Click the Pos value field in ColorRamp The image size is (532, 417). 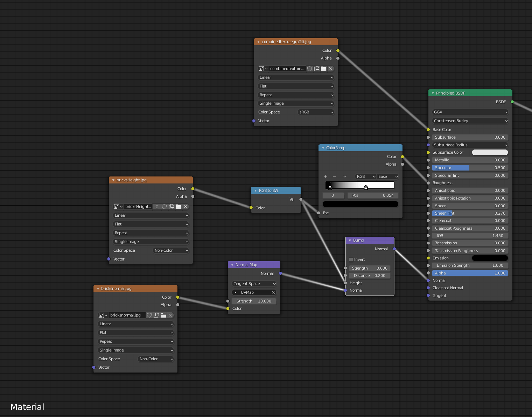coord(373,195)
